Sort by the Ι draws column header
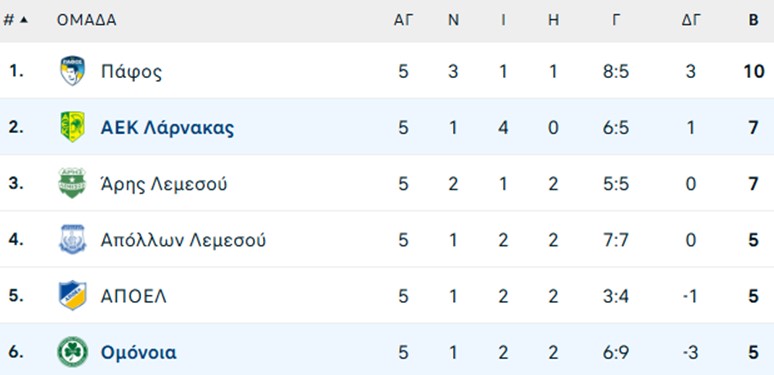 point(503,20)
